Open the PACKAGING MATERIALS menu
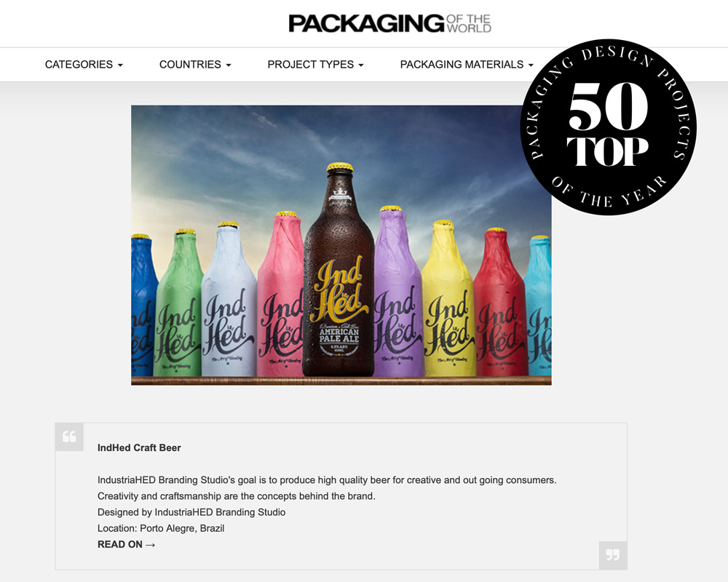The image size is (728, 582). point(467,65)
